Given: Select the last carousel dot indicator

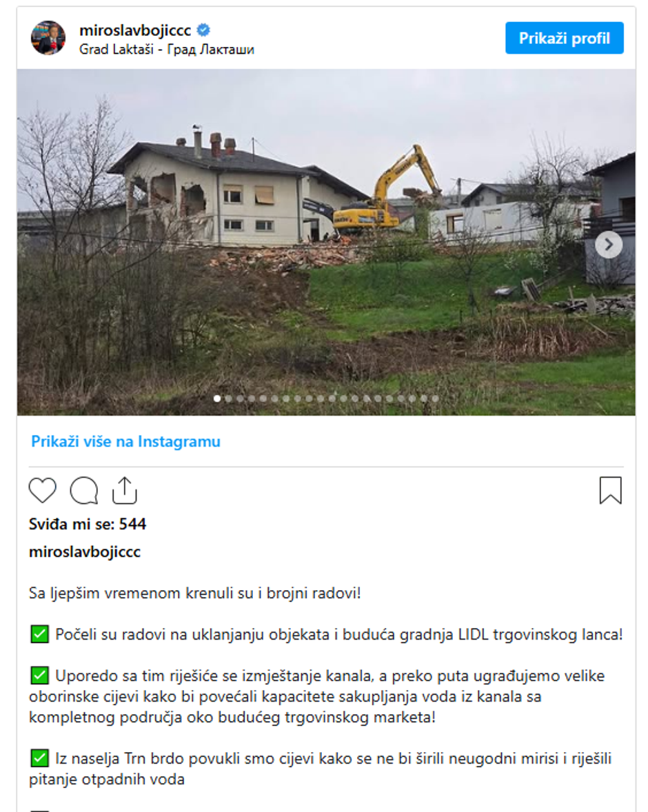Looking at the screenshot, I should click(435, 398).
